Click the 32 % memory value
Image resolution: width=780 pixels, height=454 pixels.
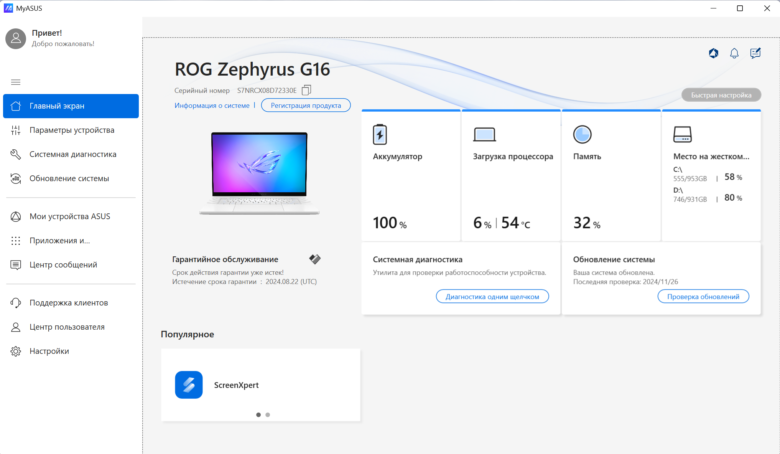[x=586, y=223]
